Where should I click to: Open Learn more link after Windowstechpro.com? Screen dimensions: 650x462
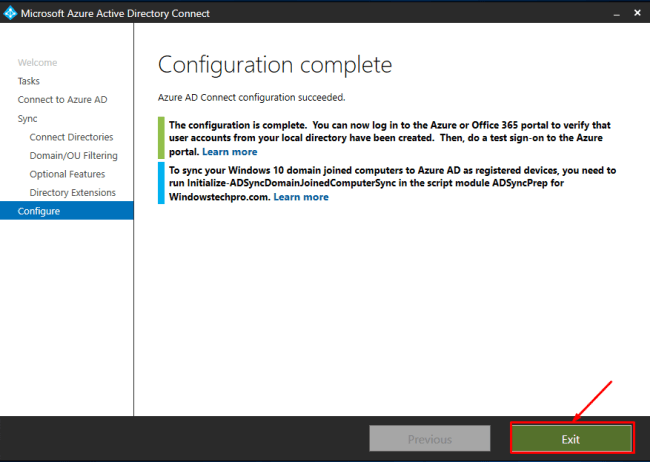(x=301, y=197)
